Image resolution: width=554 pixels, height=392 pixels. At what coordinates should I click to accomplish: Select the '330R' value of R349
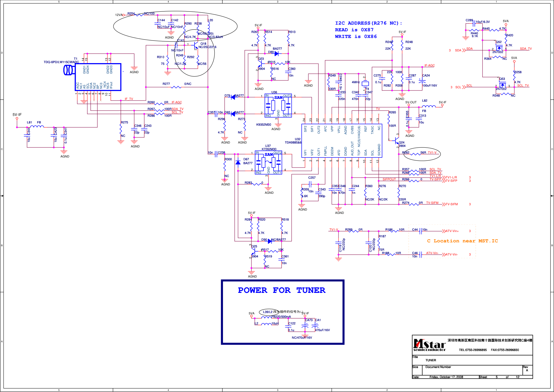click(332, 89)
